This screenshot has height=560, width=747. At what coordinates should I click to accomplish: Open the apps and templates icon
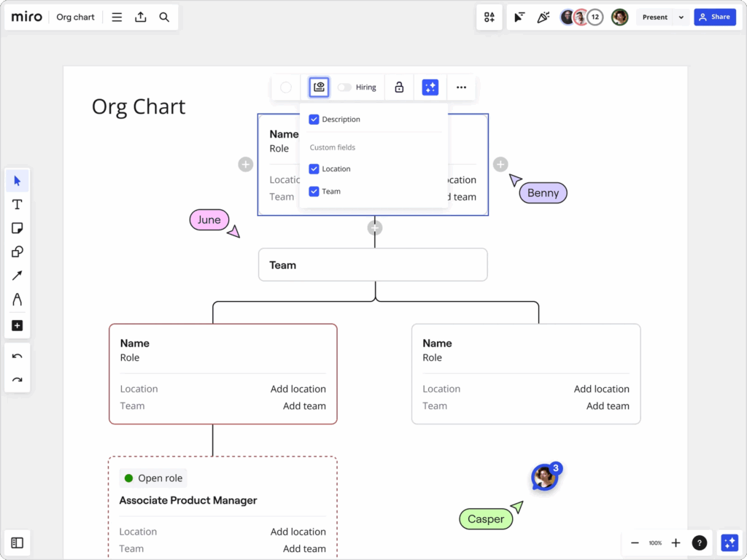[489, 17]
